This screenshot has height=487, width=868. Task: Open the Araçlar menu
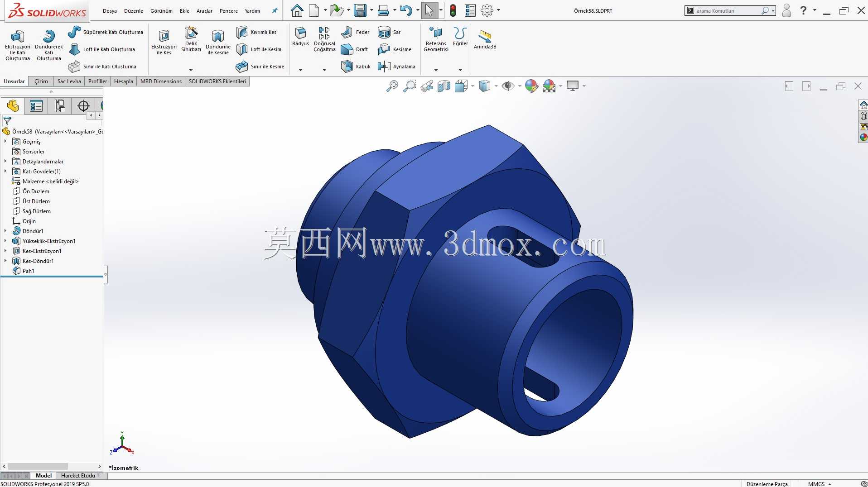(204, 11)
